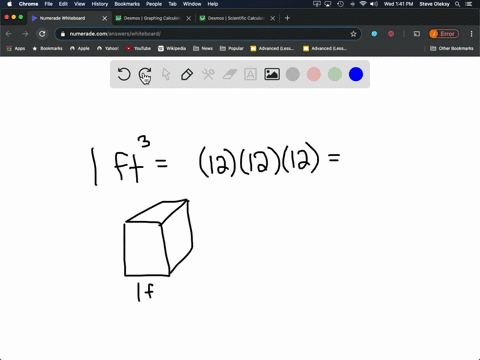Open the Help menu
This screenshot has width=480, height=360.
point(213,4)
